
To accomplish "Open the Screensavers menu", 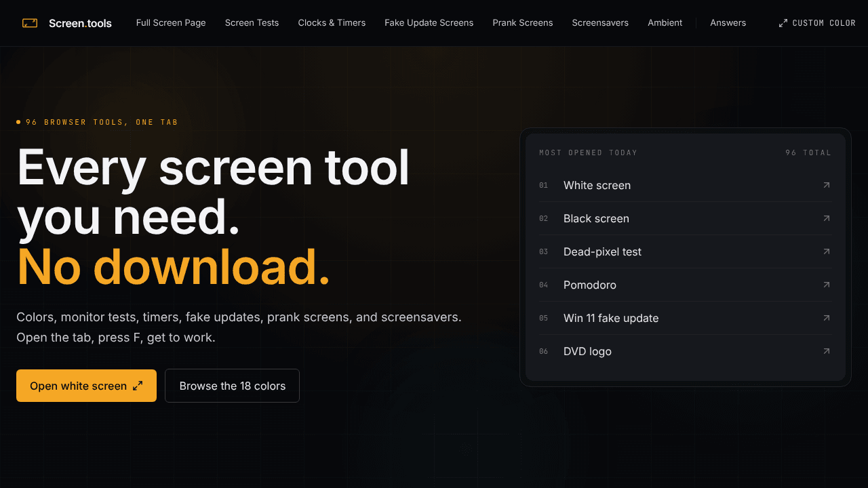I will pos(600,23).
